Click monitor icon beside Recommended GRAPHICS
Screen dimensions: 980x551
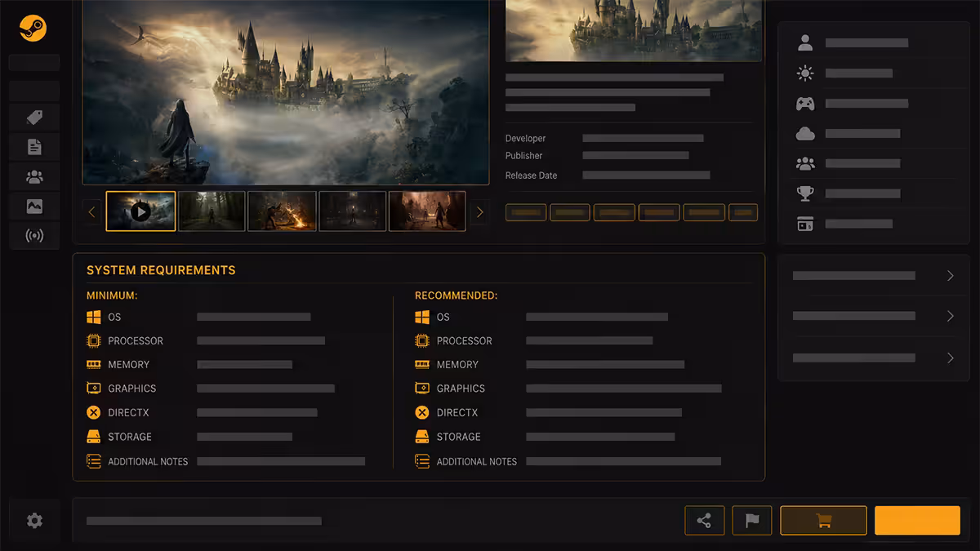click(422, 389)
